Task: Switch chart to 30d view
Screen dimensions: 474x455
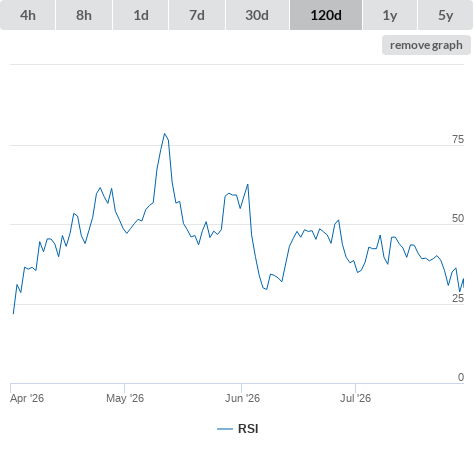Action: 257,15
